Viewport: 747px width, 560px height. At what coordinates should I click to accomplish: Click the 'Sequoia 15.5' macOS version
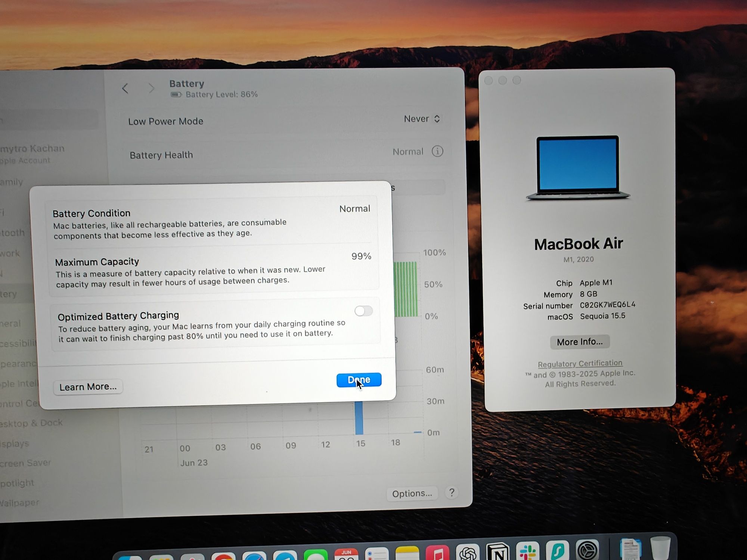(x=602, y=316)
